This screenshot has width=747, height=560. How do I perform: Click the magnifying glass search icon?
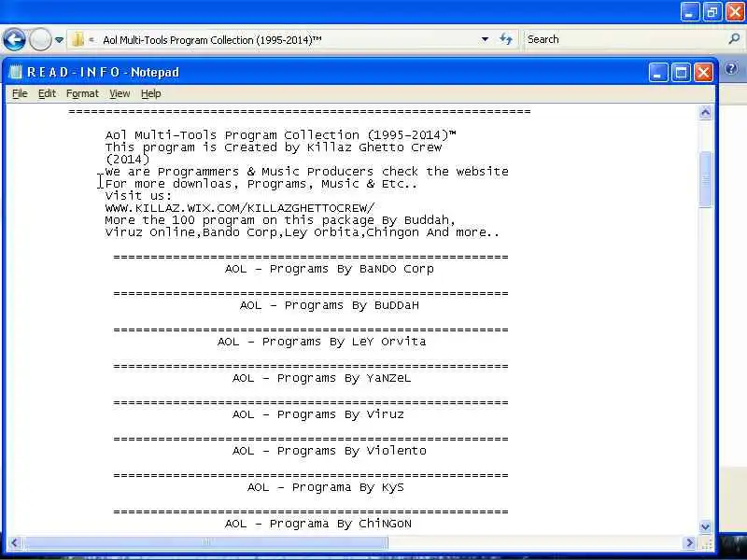pyautogui.click(x=734, y=39)
